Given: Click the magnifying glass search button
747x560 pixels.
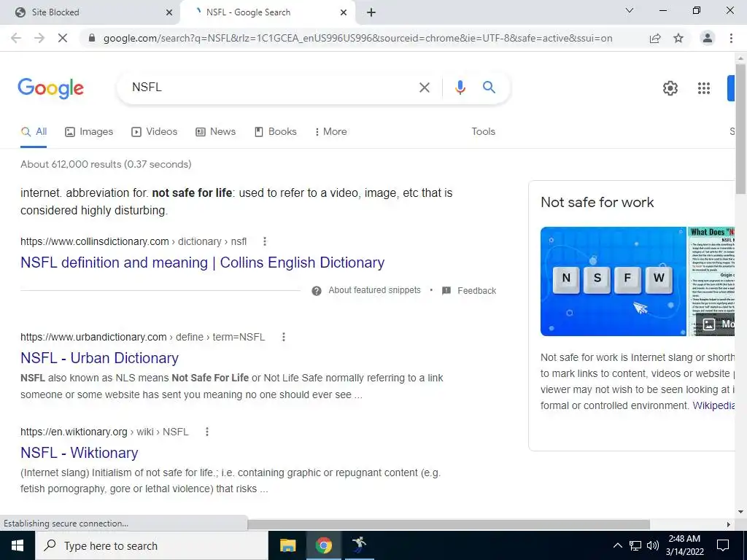Looking at the screenshot, I should click(489, 87).
